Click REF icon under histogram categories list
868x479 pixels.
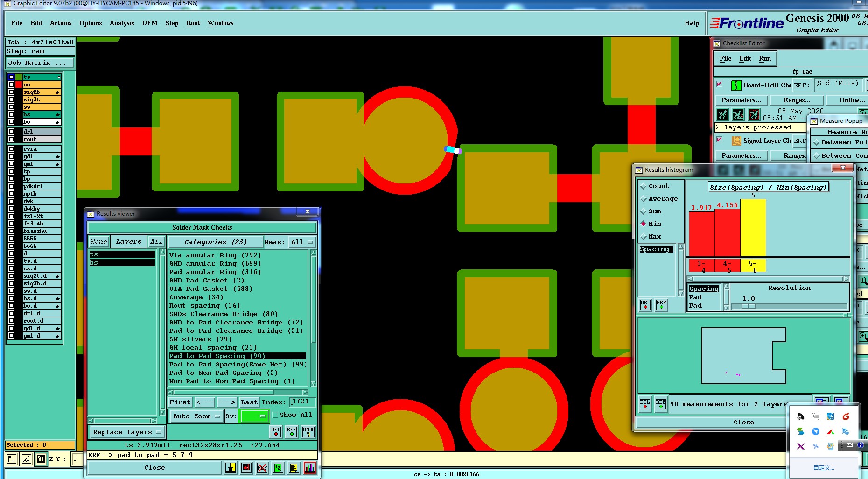(661, 305)
